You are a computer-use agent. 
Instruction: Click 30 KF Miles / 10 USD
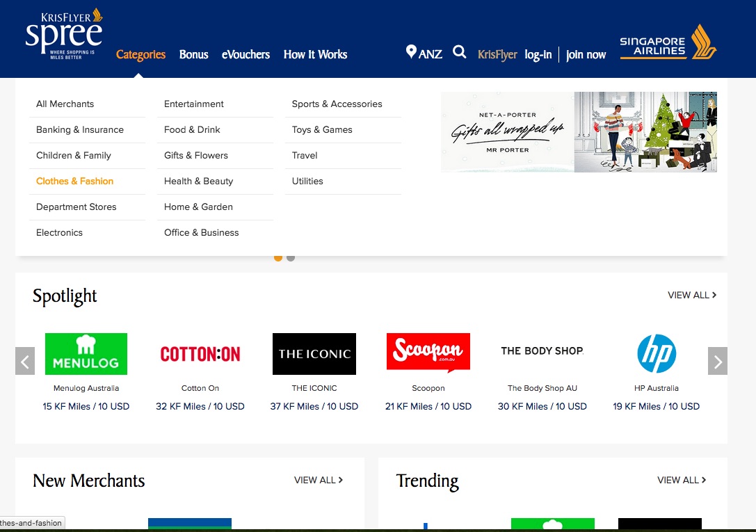tap(542, 407)
